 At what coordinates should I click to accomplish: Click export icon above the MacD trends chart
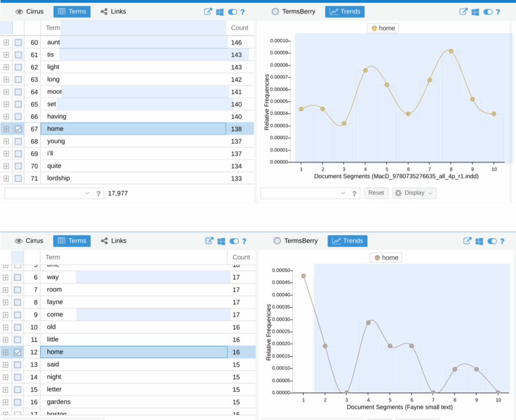[x=463, y=12]
